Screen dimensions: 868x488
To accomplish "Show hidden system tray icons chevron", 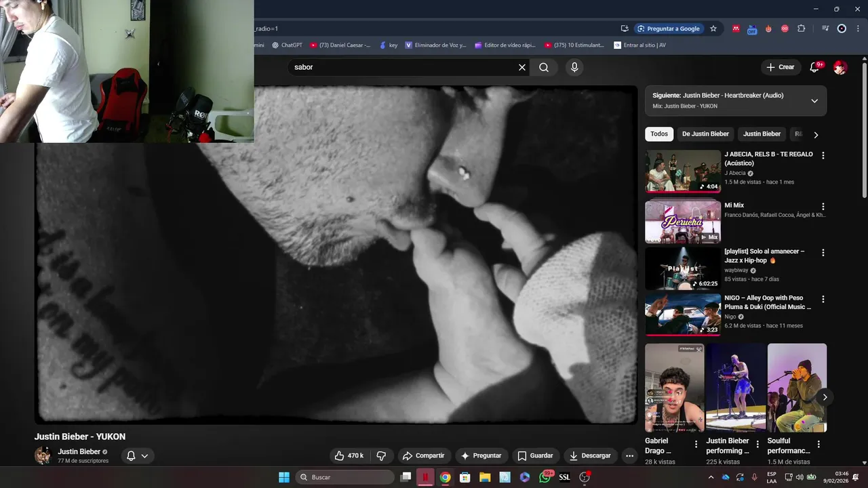I will (x=711, y=477).
